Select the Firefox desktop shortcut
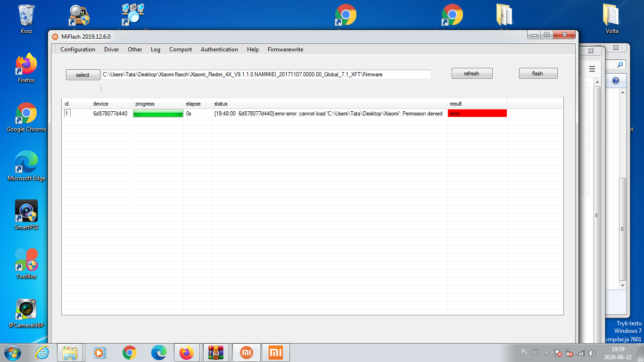The width and height of the screenshot is (644, 362). 26,68
